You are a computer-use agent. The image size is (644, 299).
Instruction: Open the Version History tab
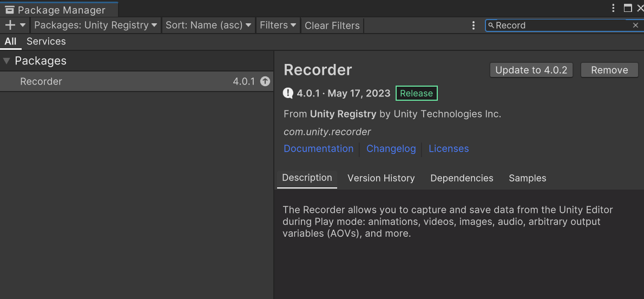pyautogui.click(x=381, y=178)
